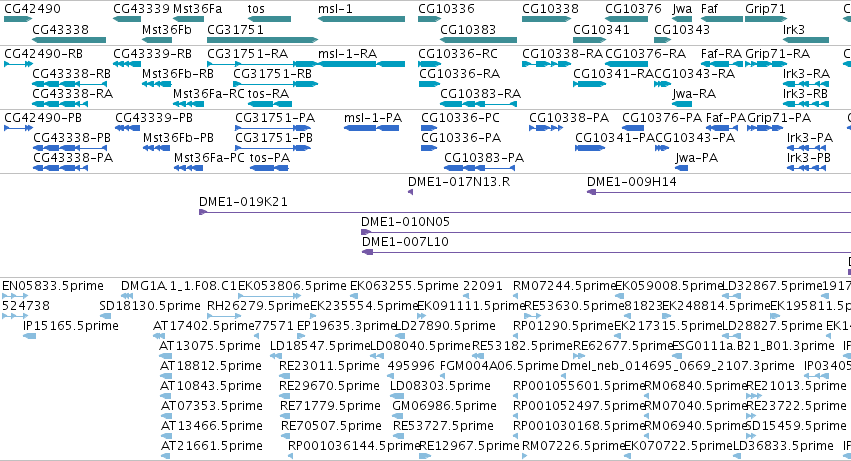Select the CG10376-PA protein label
This screenshot has width=851, height=461.
tap(662, 118)
